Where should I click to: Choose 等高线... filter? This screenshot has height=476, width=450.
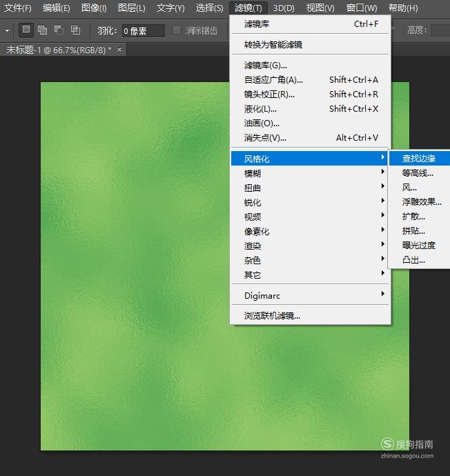point(420,173)
